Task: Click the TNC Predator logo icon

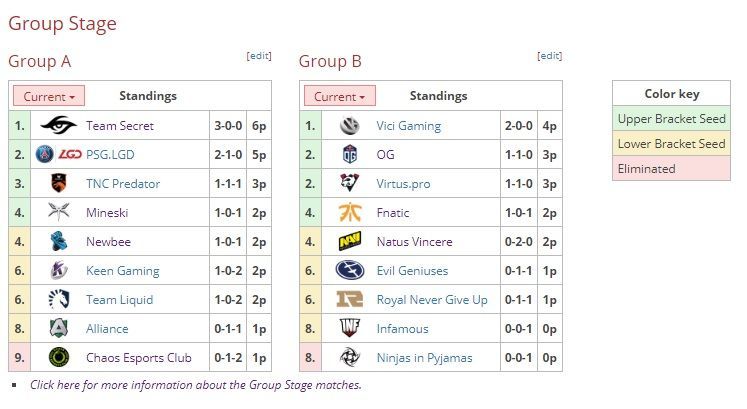Action: (59, 183)
